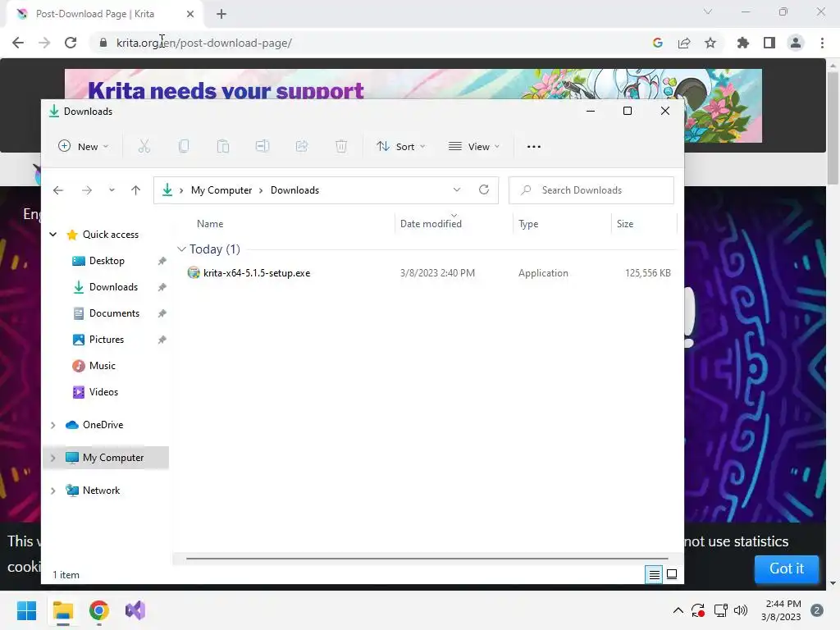
Task: Close the Post-Download Page Krita tab
Action: [190, 14]
